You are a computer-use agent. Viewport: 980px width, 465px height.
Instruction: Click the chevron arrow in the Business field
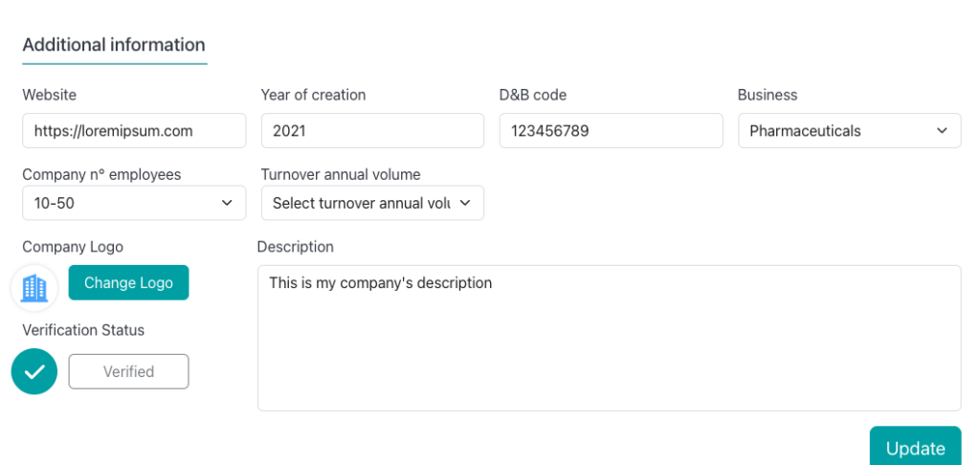pyautogui.click(x=942, y=131)
